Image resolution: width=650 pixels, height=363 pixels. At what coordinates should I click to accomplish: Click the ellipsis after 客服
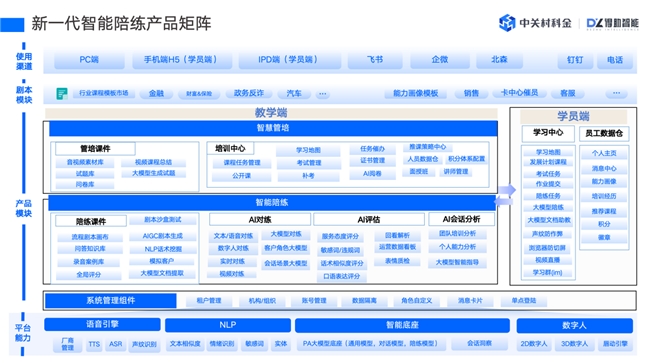point(616,93)
